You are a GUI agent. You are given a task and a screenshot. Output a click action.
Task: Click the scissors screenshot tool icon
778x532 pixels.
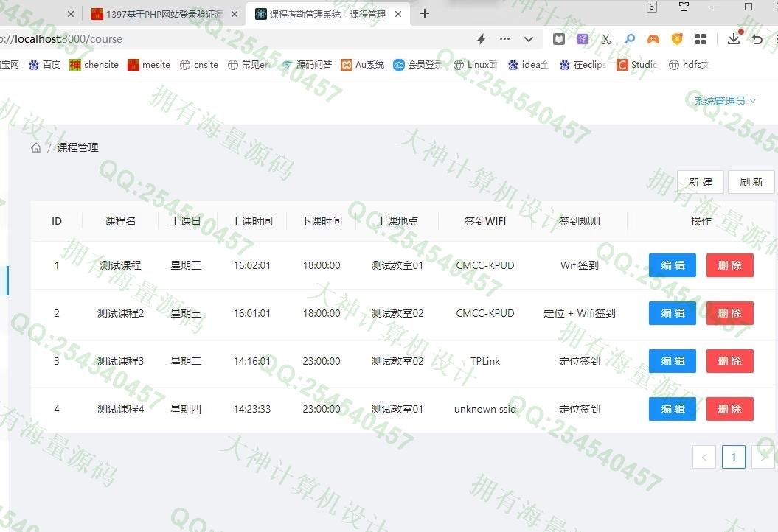pos(606,39)
